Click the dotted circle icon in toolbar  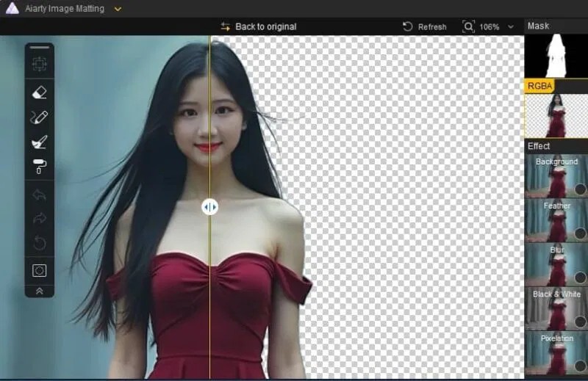tap(40, 270)
